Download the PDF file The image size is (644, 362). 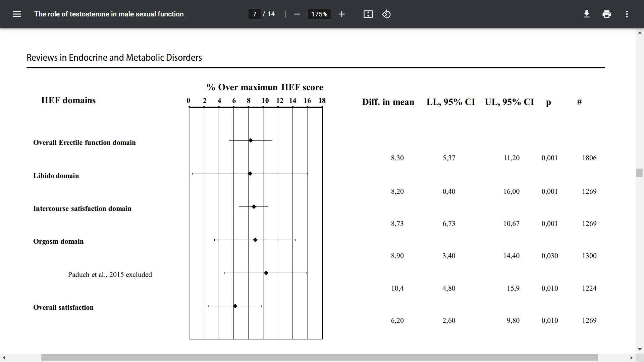[x=586, y=14]
